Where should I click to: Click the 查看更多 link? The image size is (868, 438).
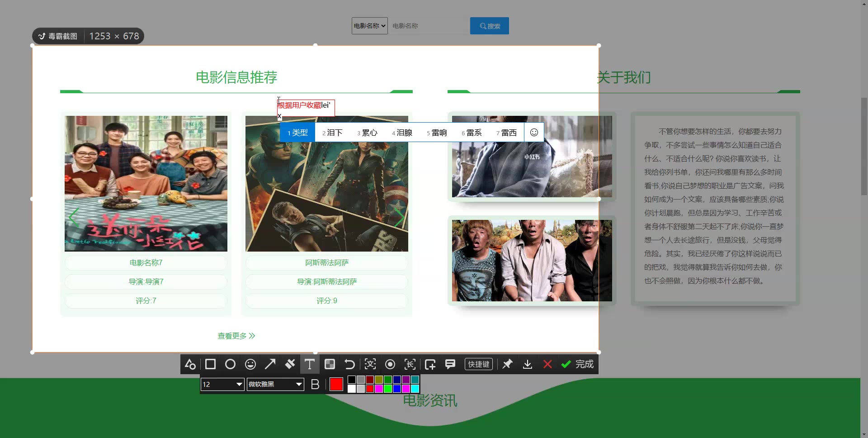tap(236, 336)
